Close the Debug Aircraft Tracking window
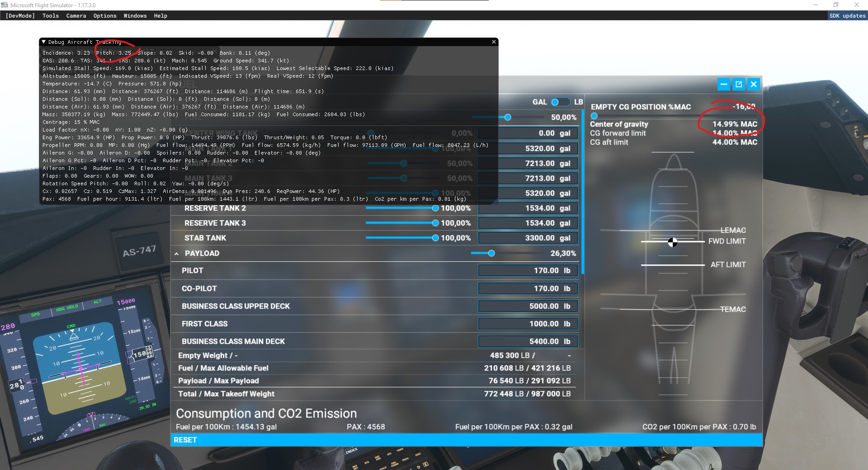Image resolution: width=868 pixels, height=470 pixels. click(x=494, y=42)
